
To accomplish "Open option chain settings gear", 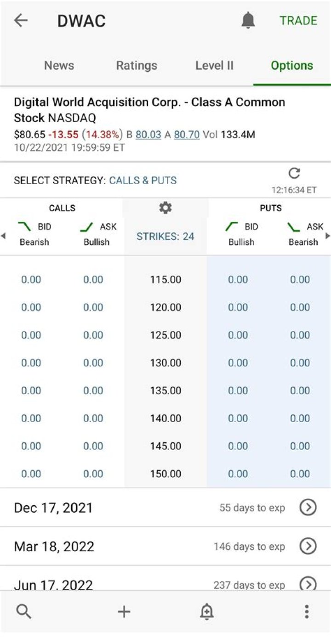I will pos(165,208).
